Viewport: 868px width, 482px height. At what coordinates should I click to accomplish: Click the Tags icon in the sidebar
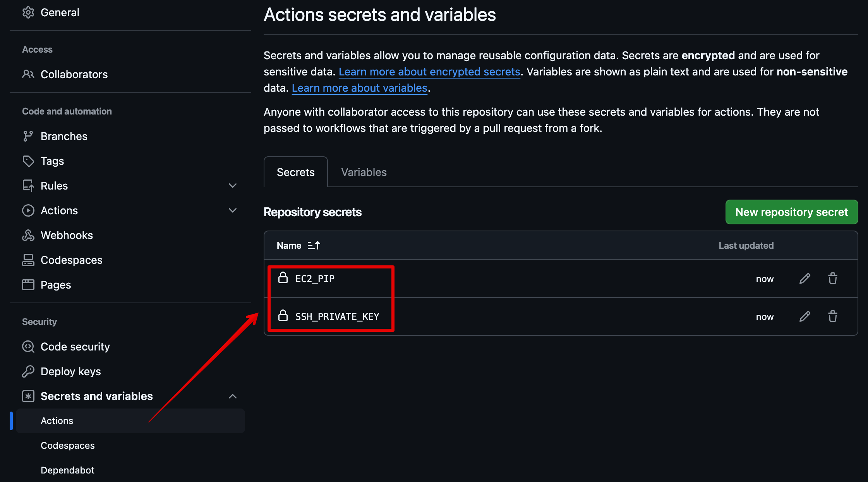pos(28,161)
